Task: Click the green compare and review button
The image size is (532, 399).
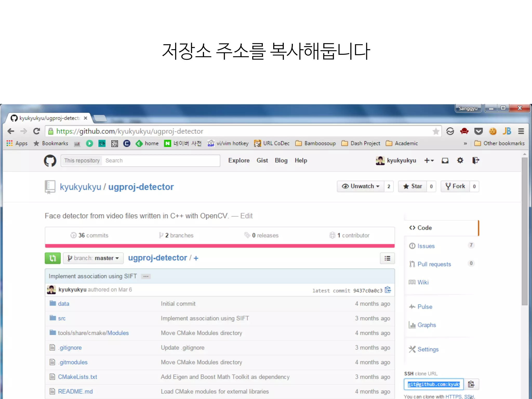Action: [x=53, y=258]
